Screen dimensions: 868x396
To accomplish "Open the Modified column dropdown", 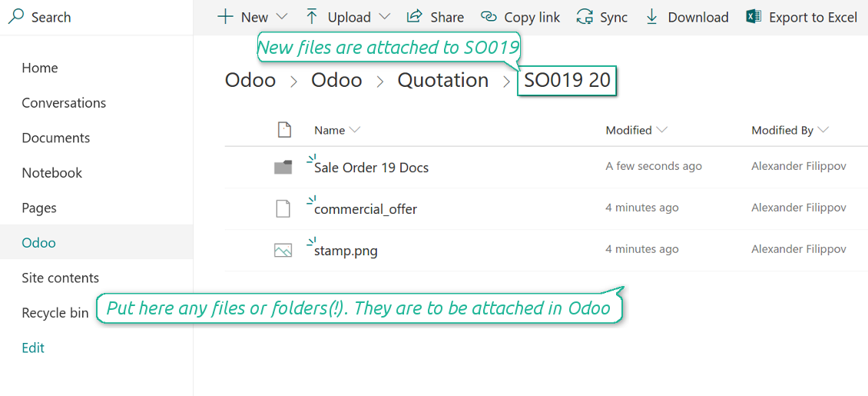I will tap(662, 130).
